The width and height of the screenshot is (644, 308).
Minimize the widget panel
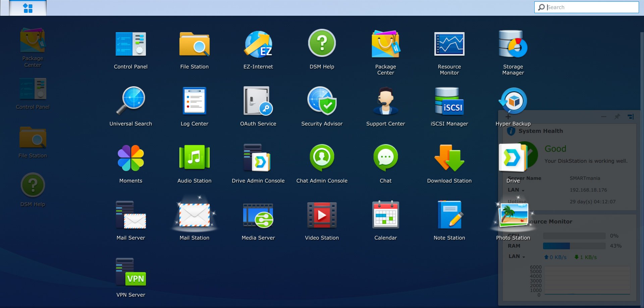(604, 116)
